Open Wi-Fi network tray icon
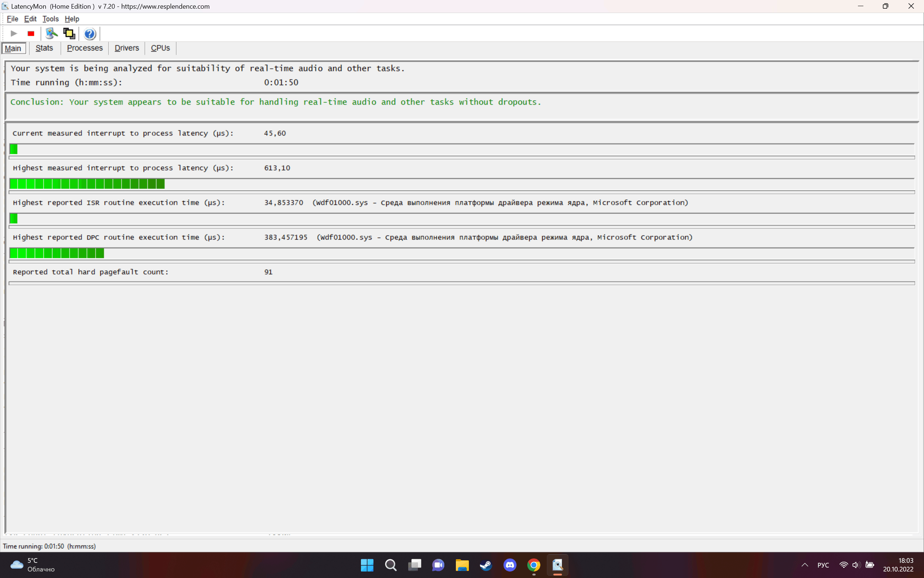924x578 pixels. click(844, 565)
